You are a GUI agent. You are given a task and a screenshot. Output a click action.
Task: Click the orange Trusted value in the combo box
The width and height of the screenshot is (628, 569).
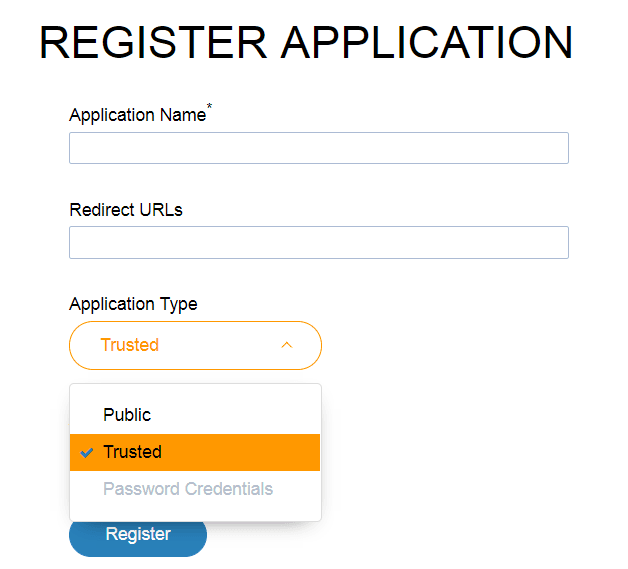129,345
